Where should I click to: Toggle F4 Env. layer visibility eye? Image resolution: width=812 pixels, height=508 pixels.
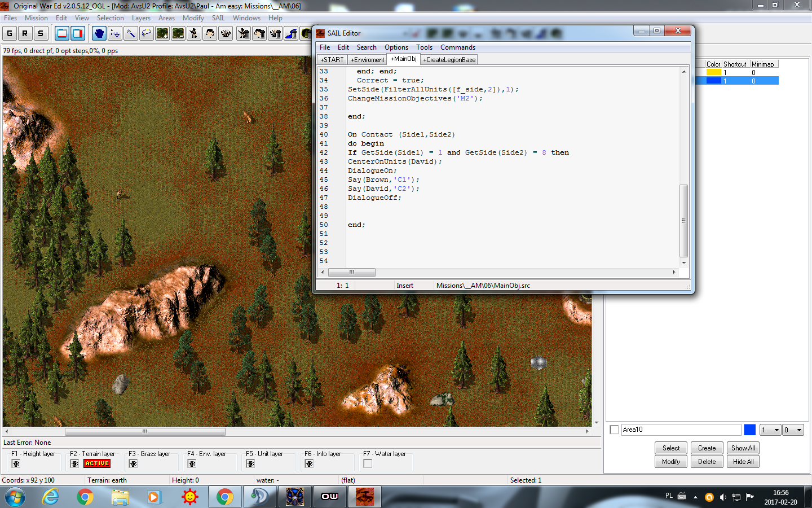(192, 464)
